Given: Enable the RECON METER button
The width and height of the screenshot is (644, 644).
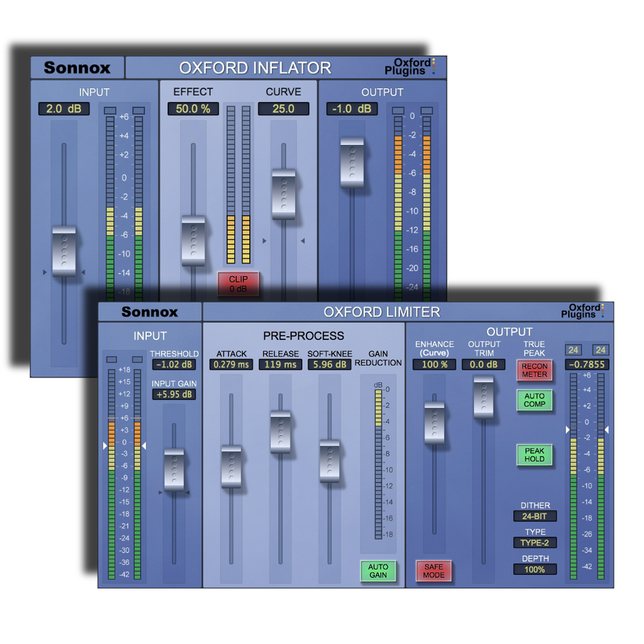Looking at the screenshot, I should 535,370.
